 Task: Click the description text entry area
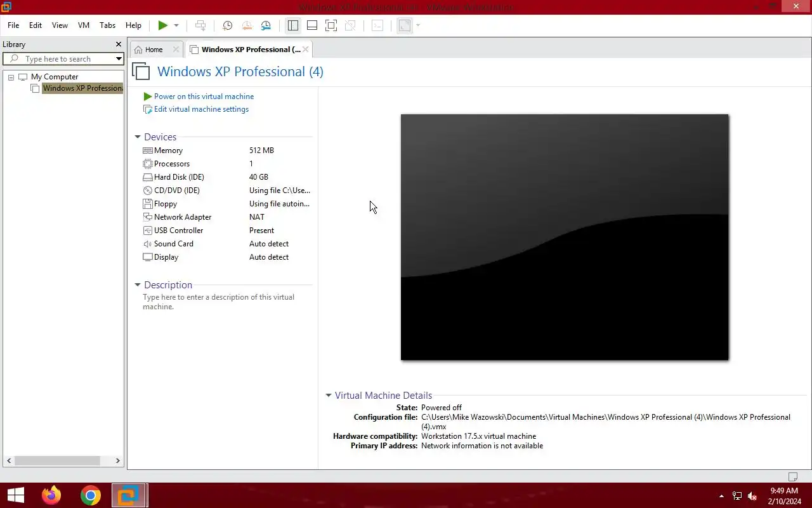pos(219,302)
